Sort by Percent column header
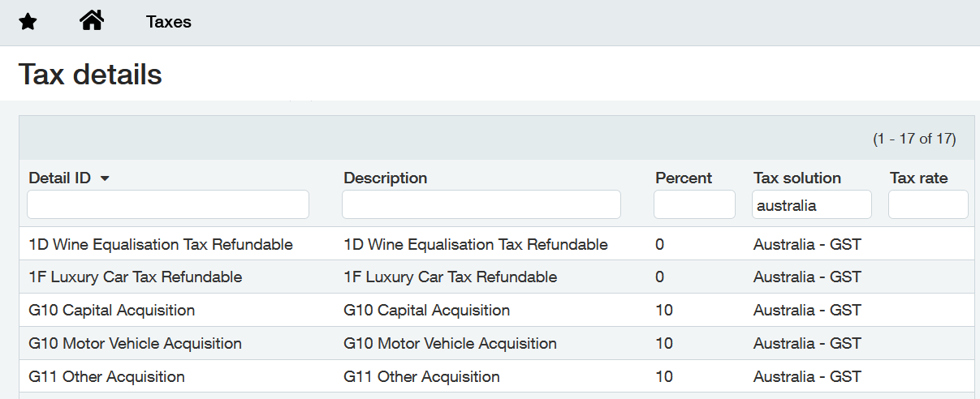The image size is (980, 399). (x=684, y=178)
